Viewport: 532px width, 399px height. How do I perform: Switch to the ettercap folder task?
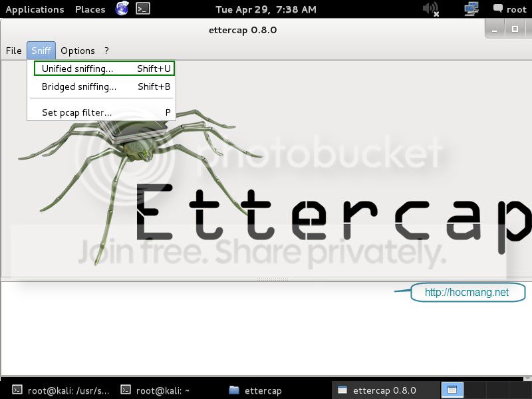click(255, 390)
